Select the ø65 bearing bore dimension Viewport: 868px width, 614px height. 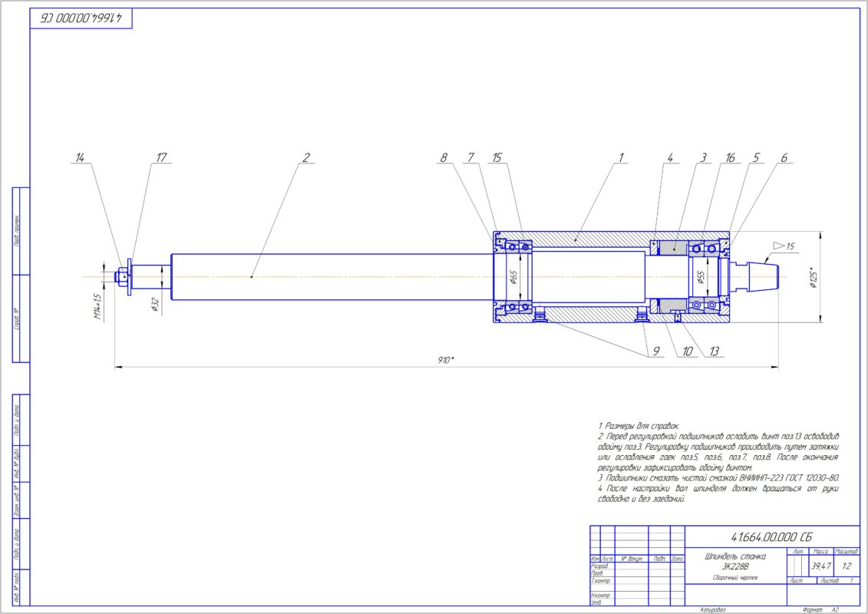click(513, 277)
